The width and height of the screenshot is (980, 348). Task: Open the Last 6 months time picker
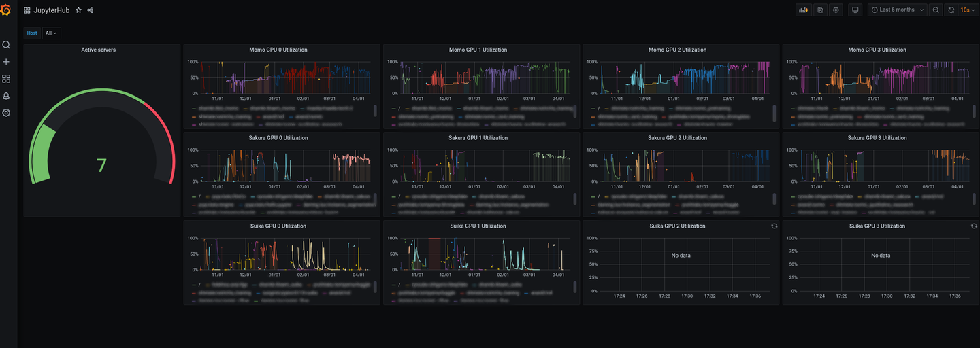click(897, 10)
